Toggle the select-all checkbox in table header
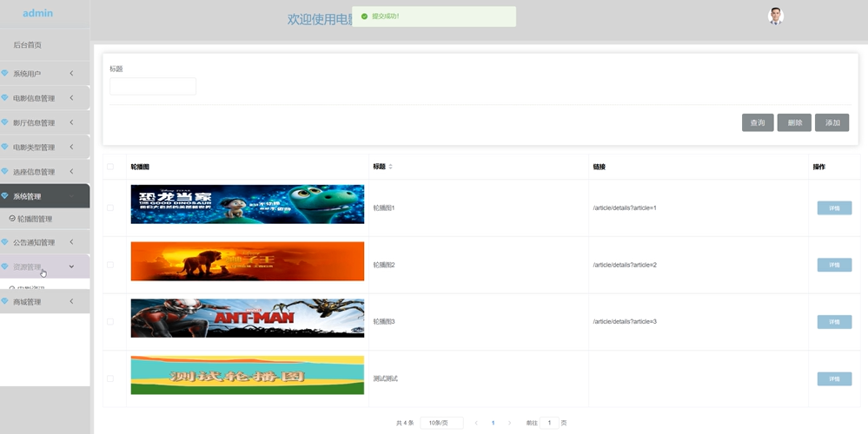Screen dimensions: 868x434 pos(110,167)
